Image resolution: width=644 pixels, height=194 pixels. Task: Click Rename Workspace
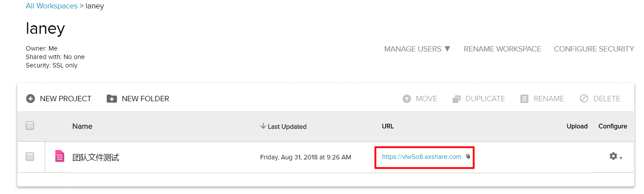tap(502, 49)
